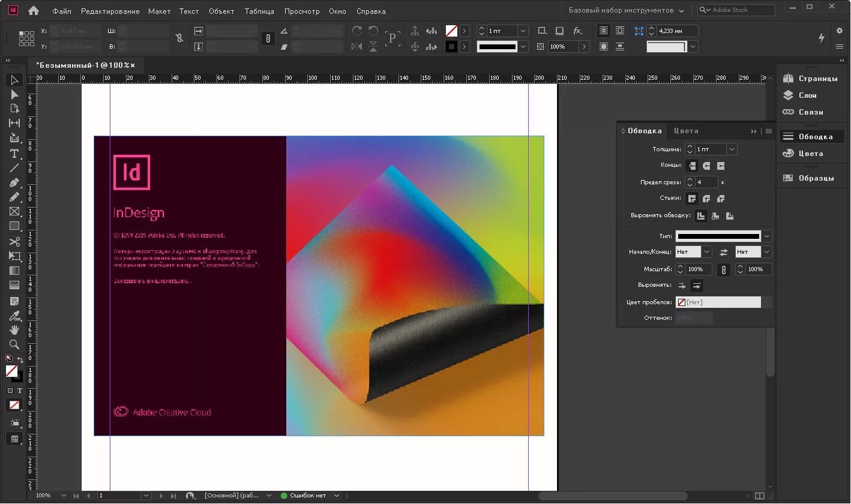
Task: Open the Таблица menu
Action: tap(259, 11)
